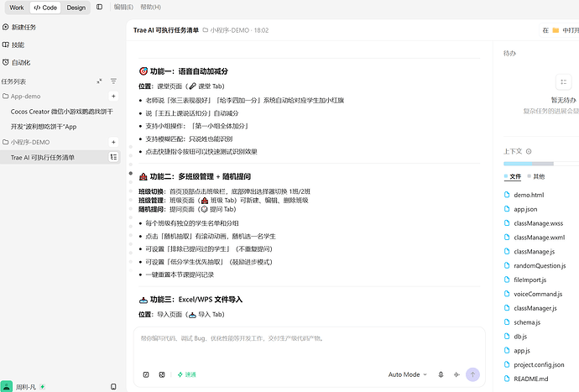Toggle the first square icon in chat toolbar

(146, 374)
